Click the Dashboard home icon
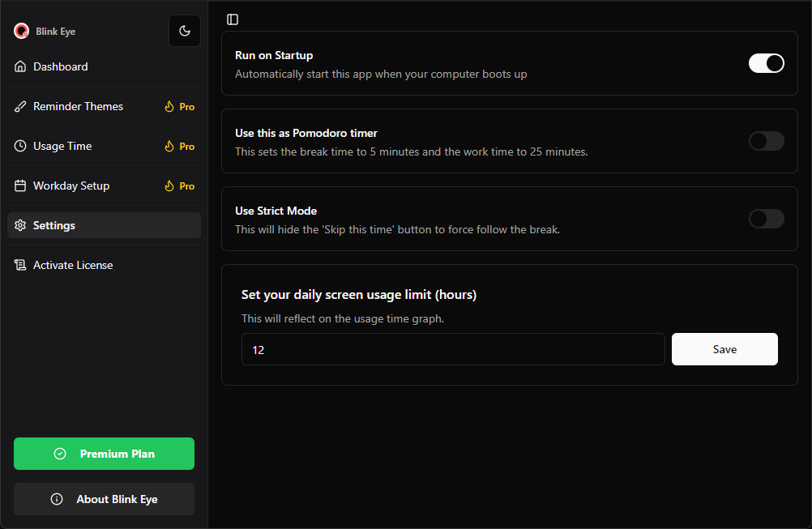The image size is (812, 529). pos(20,66)
